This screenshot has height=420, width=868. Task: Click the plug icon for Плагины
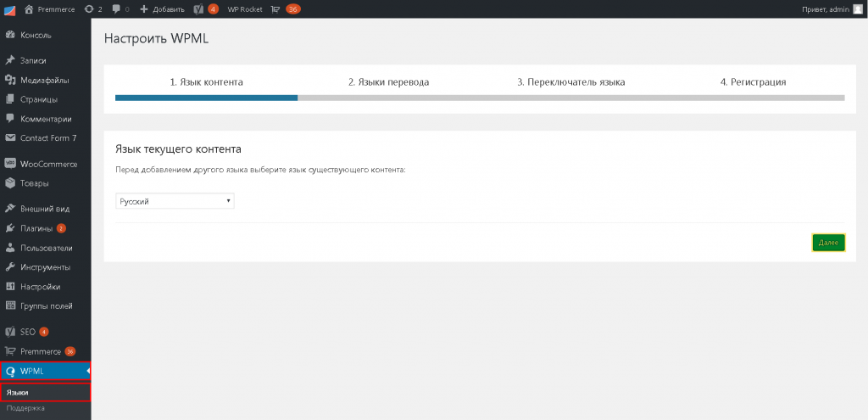tap(9, 228)
